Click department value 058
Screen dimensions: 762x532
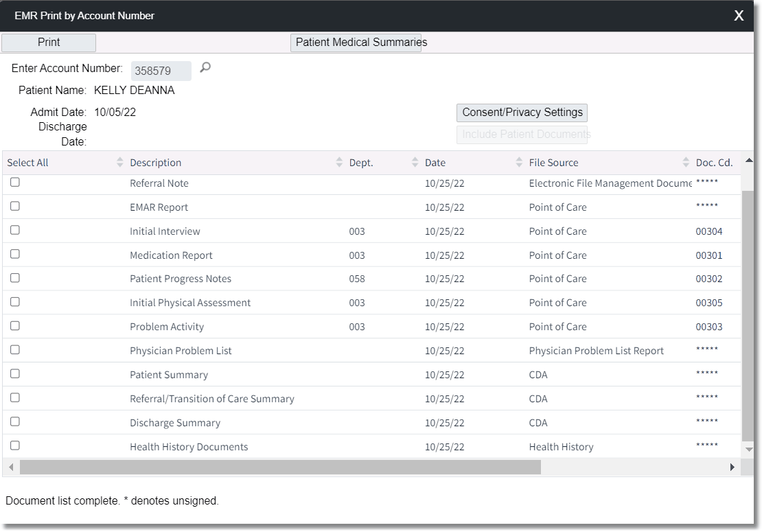[x=357, y=279]
